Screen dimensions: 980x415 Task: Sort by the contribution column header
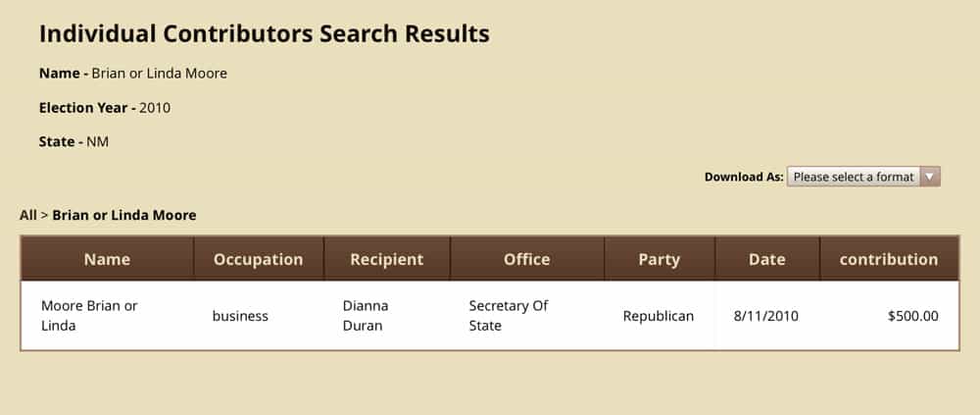pyautogui.click(x=889, y=260)
